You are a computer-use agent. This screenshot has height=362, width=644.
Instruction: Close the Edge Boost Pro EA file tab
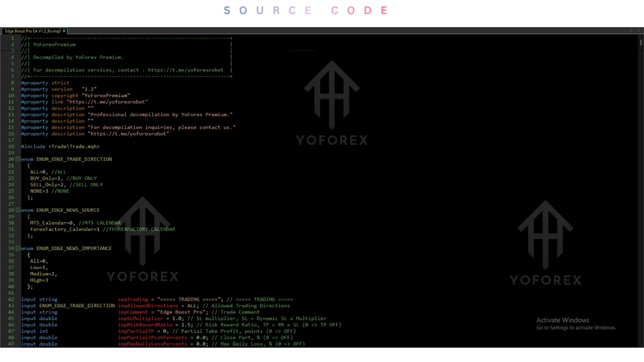click(64, 31)
